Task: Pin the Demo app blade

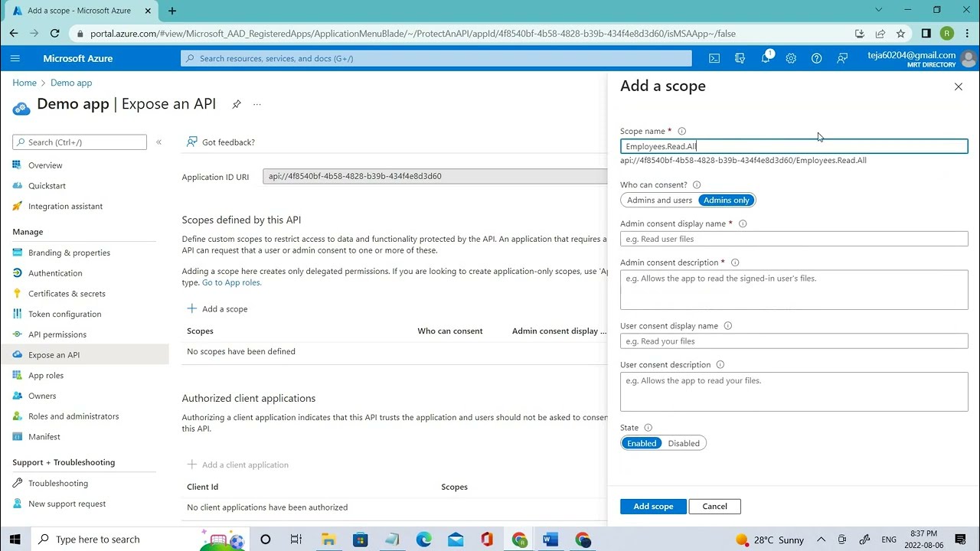Action: [237, 104]
